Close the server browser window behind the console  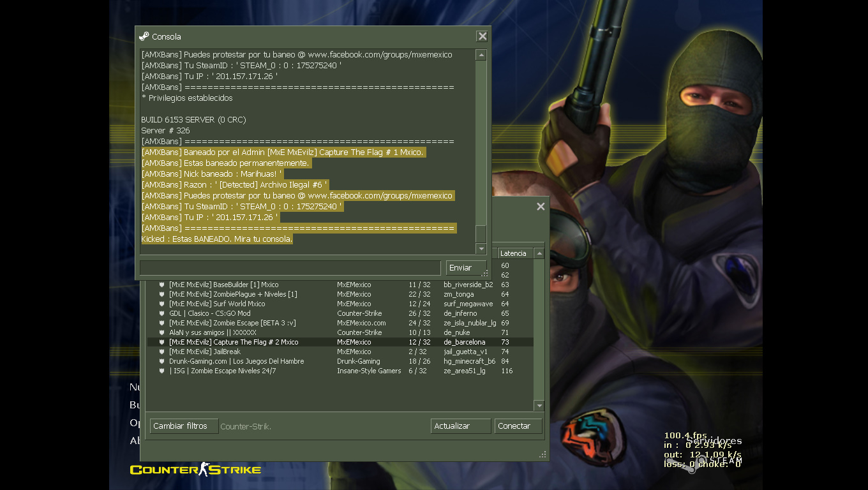coord(541,206)
